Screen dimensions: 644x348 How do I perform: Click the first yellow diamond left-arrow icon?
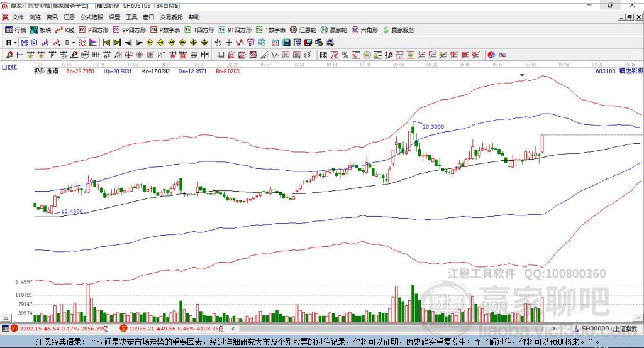tap(150, 43)
